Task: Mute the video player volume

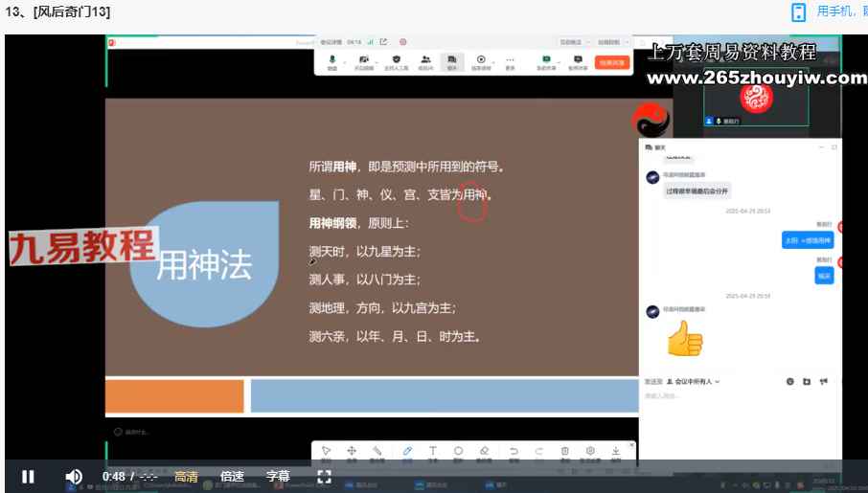Action: pyautogui.click(x=74, y=476)
